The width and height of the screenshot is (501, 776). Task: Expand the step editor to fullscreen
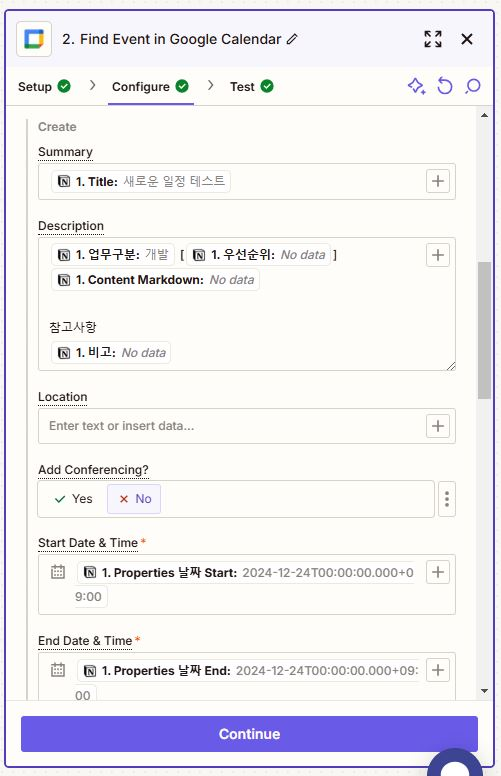tap(433, 39)
